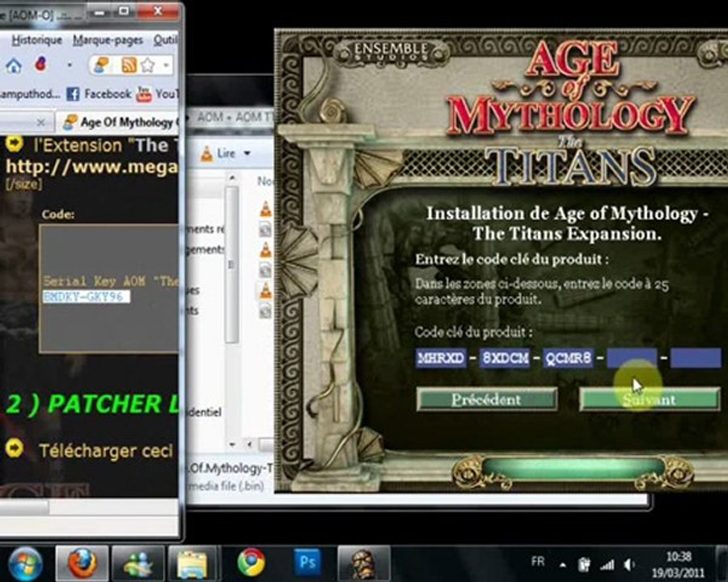This screenshot has height=582, width=728.
Task: Open Windows Explorer from the taskbar folder icon
Action: [x=192, y=563]
